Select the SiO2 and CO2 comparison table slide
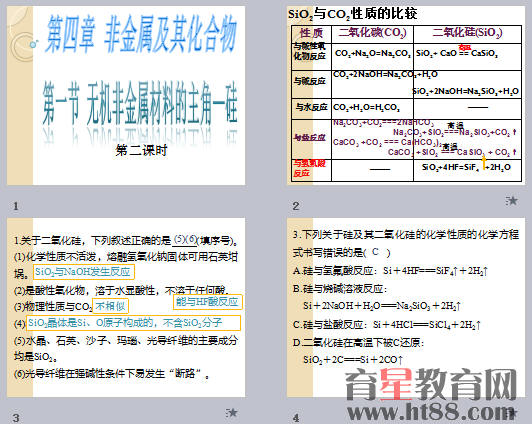Image resolution: width=532 pixels, height=424 pixels. (x=406, y=96)
